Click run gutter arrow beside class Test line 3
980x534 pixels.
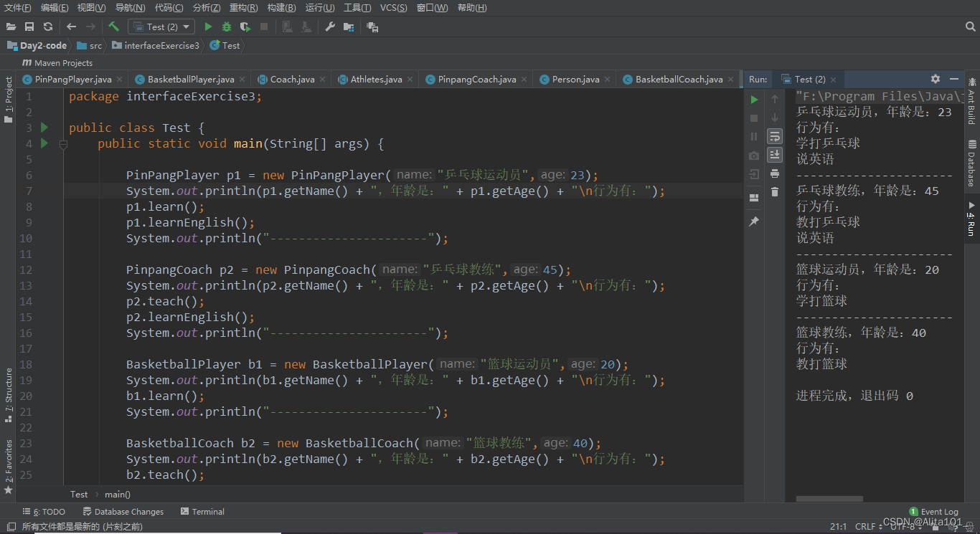44,128
